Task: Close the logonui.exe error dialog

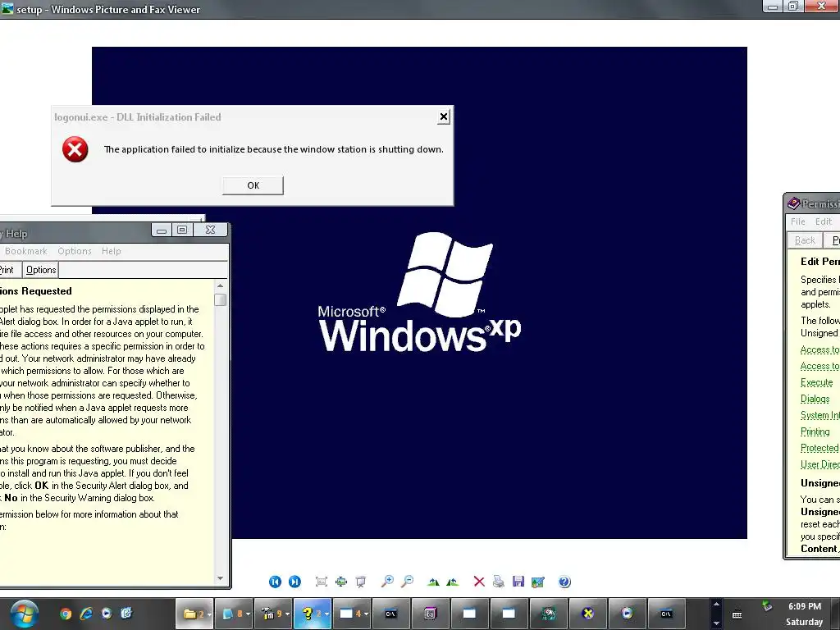Action: tap(444, 116)
